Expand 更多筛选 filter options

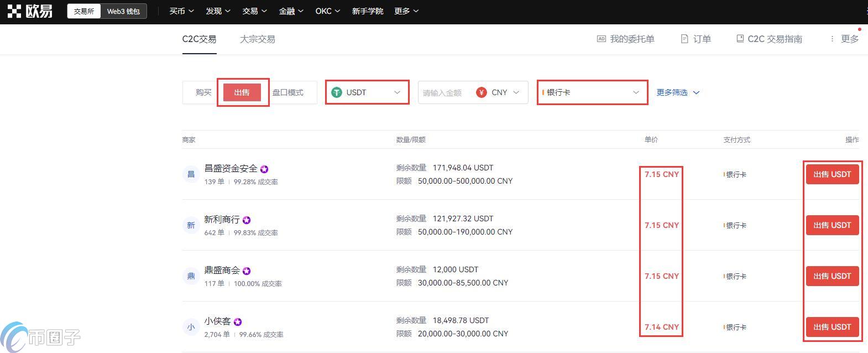coord(677,92)
